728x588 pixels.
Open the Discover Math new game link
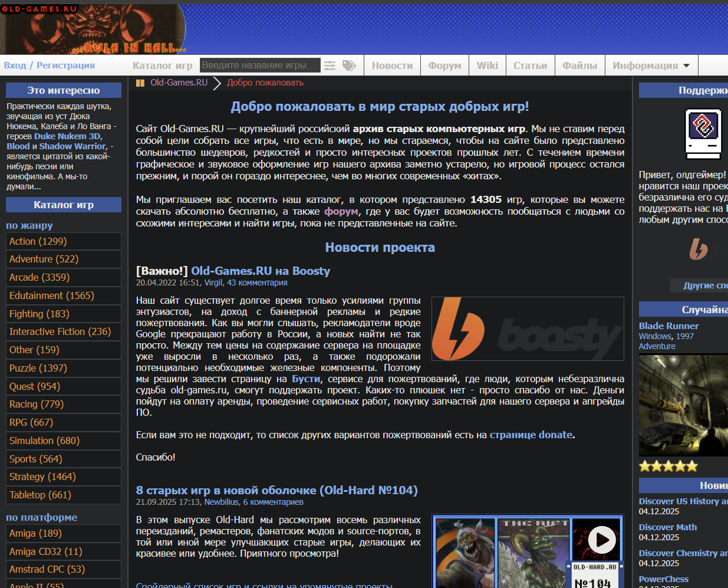[668, 527]
